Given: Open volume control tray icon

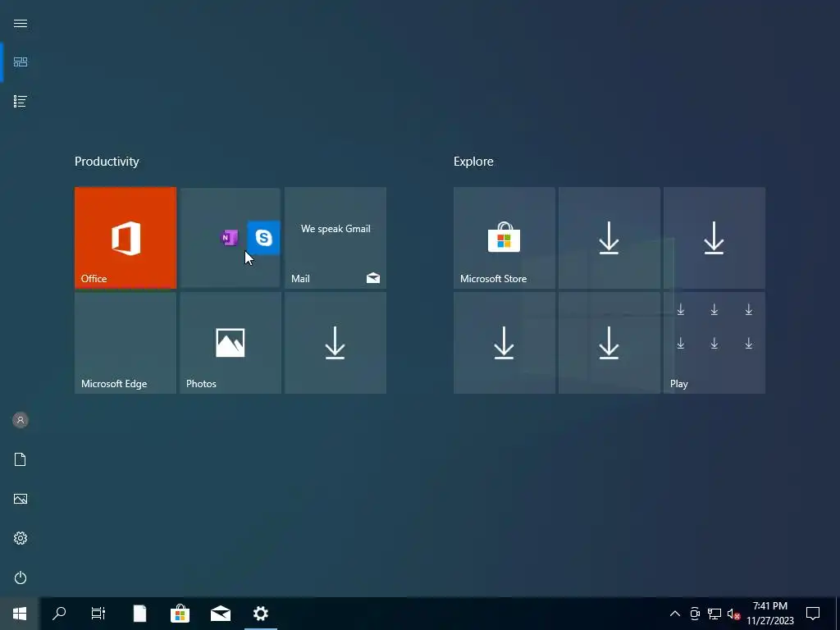Looking at the screenshot, I should tap(733, 614).
